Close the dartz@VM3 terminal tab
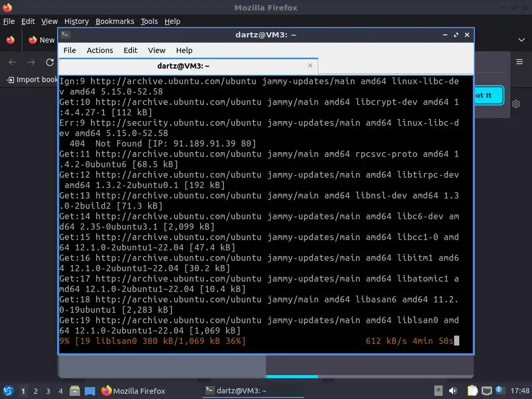 (310, 65)
